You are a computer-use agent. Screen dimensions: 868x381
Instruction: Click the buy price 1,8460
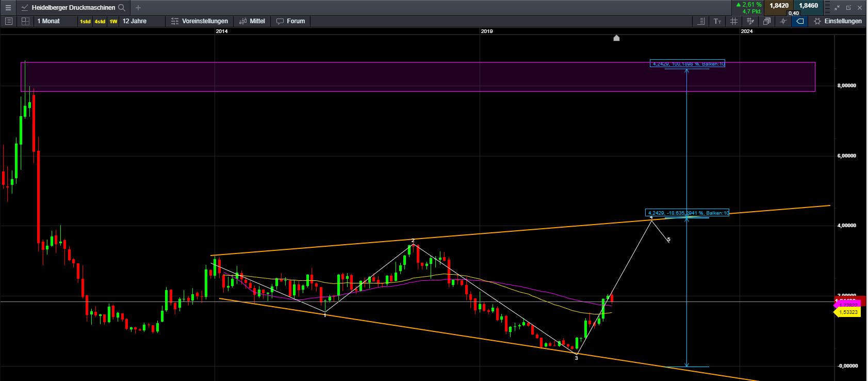pyautogui.click(x=808, y=6)
